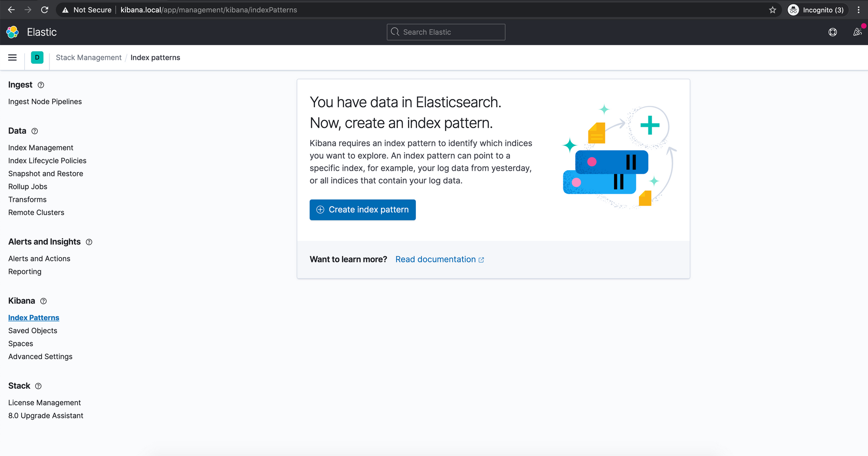Open Remote Clusters

[36, 213]
